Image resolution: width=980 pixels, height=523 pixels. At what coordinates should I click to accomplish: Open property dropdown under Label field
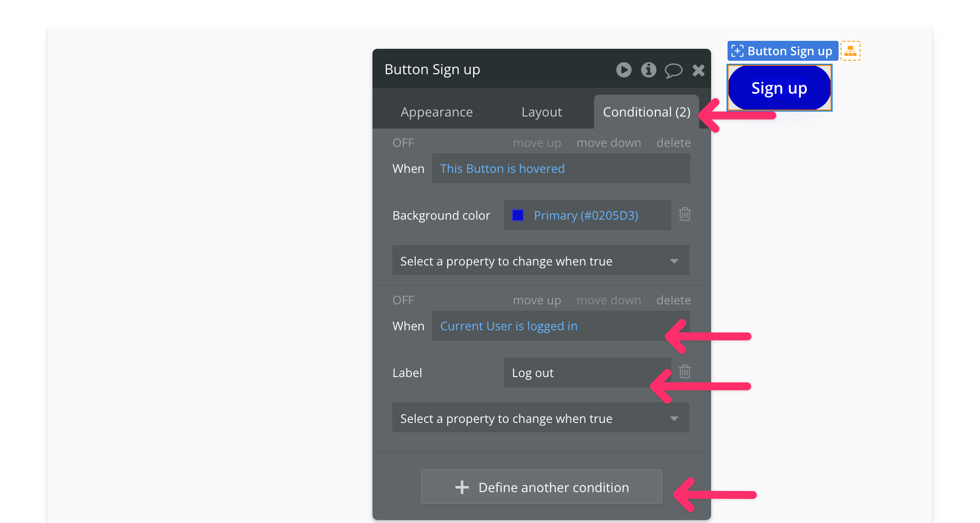point(540,418)
